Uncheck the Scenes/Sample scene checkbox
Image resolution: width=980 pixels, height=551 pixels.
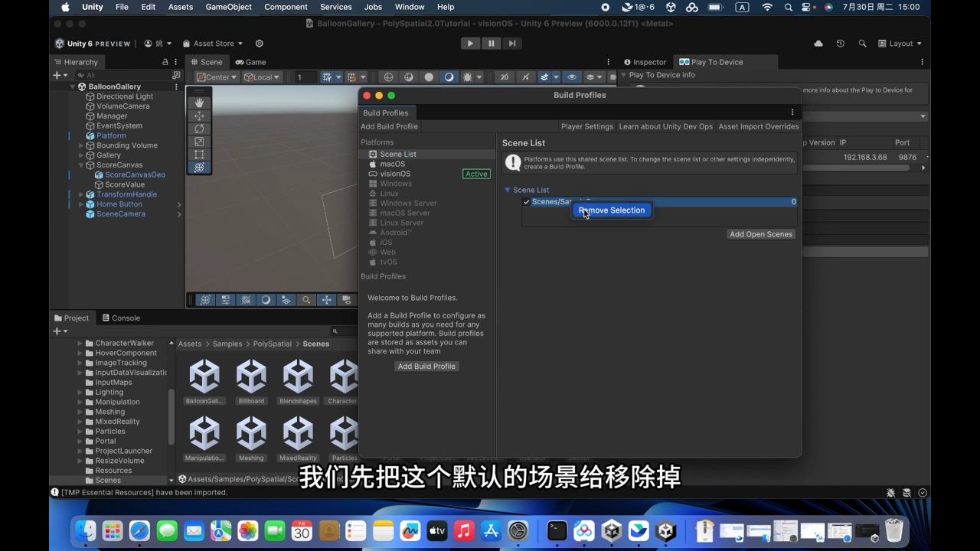click(527, 202)
